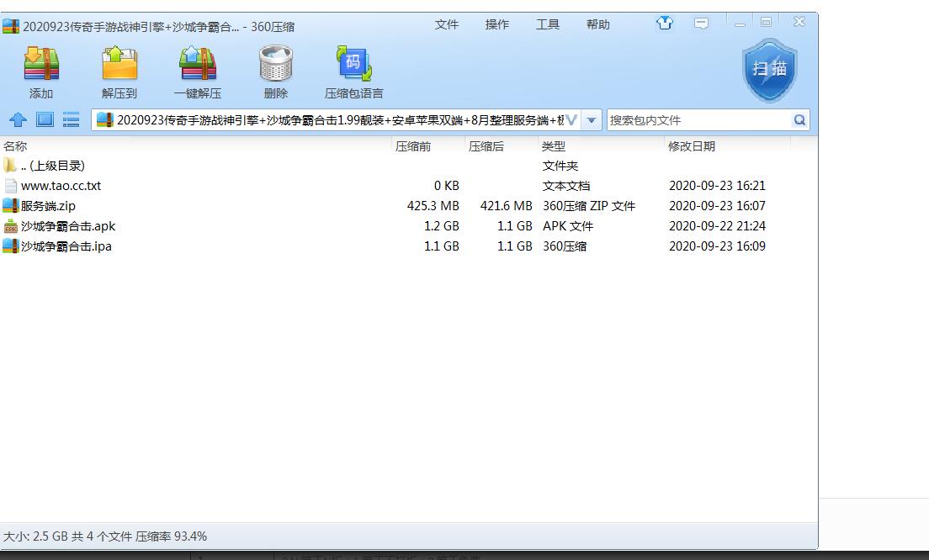Open the 帮助 (Help) menu
Image resolution: width=929 pixels, height=560 pixels.
click(x=597, y=24)
